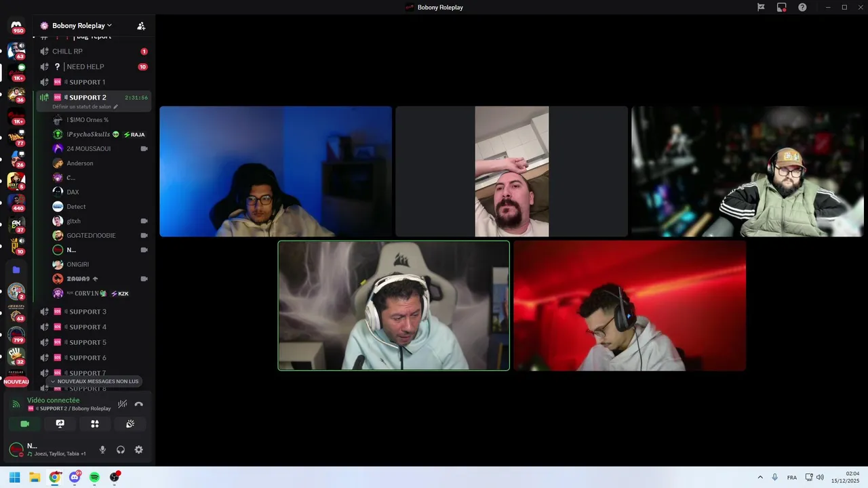Select user Anderson in voice list

(100, 163)
